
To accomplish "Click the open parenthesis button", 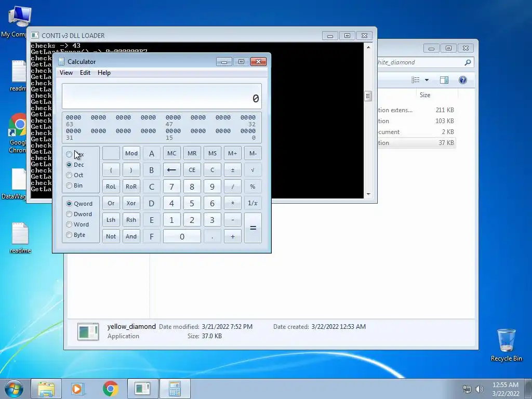I will [111, 170].
